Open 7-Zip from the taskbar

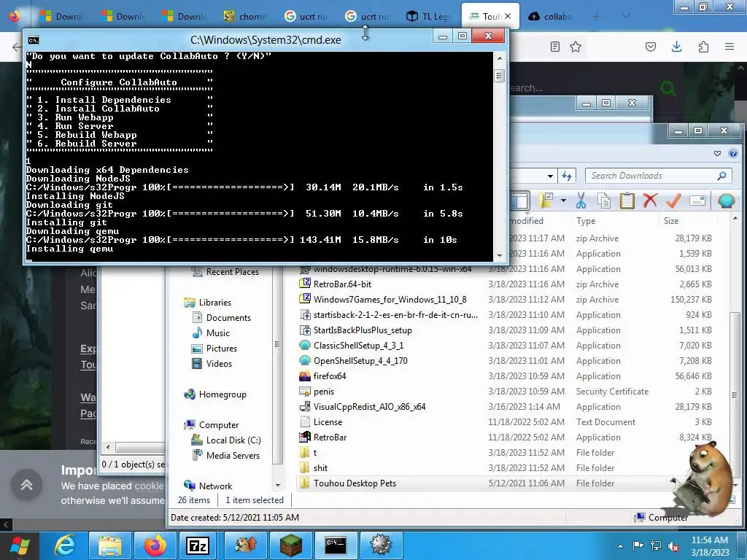[198, 545]
